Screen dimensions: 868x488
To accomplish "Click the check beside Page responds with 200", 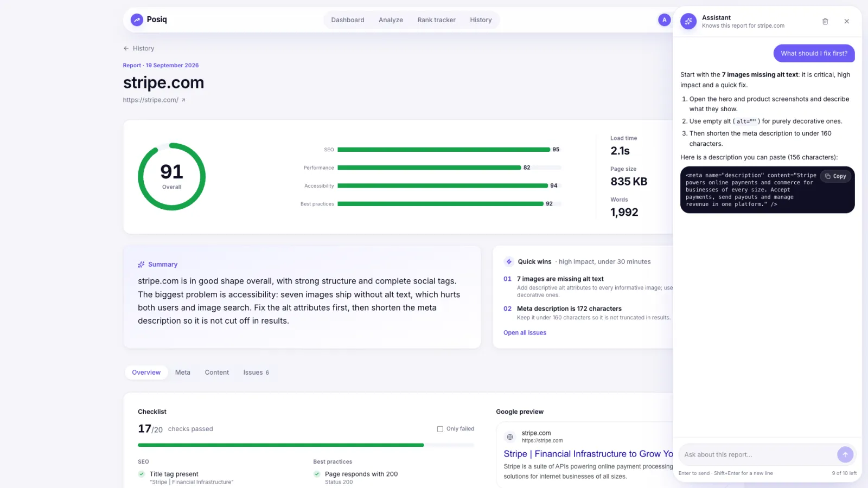I will (317, 474).
